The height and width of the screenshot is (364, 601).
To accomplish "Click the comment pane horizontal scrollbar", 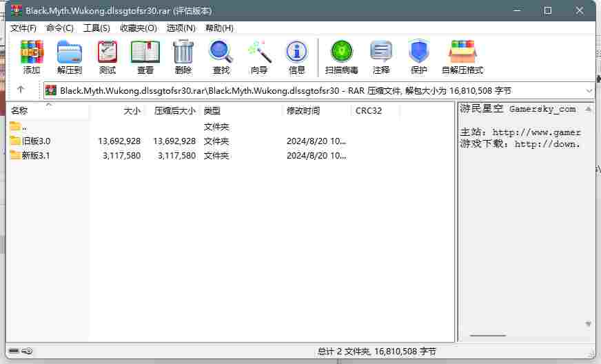I will click(x=487, y=336).
